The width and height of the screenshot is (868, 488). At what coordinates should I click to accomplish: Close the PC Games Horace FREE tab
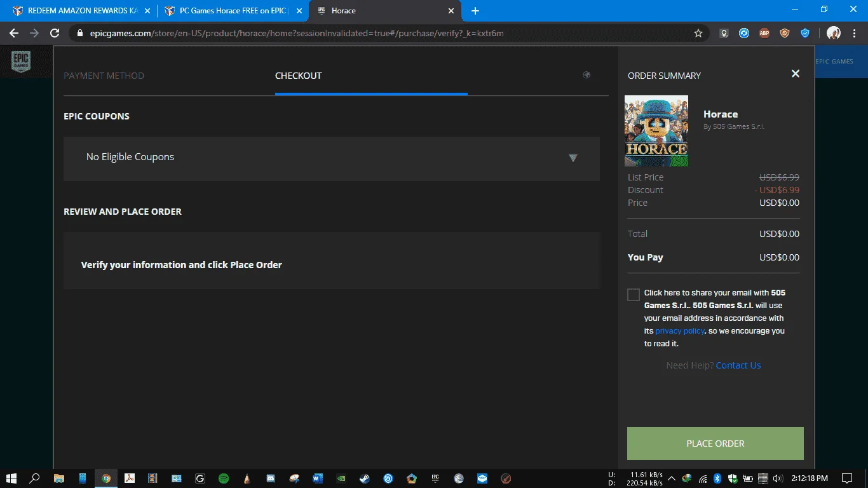pyautogui.click(x=299, y=11)
